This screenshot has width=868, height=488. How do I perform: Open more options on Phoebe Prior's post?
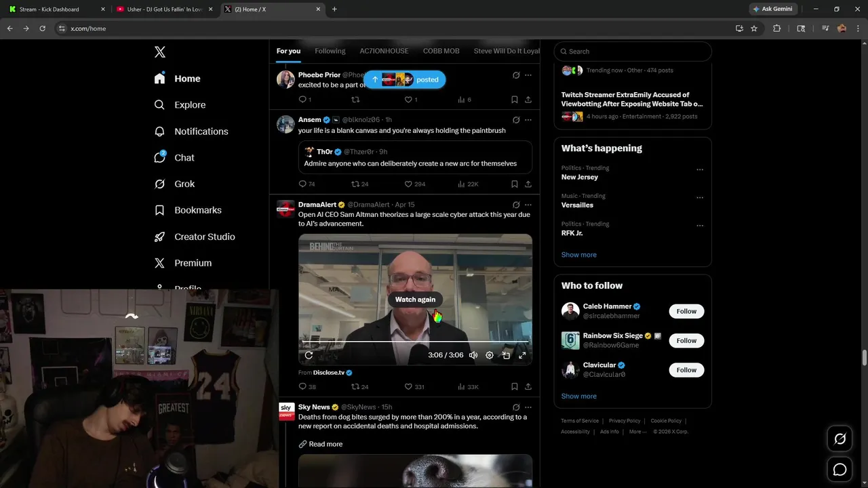coord(528,75)
